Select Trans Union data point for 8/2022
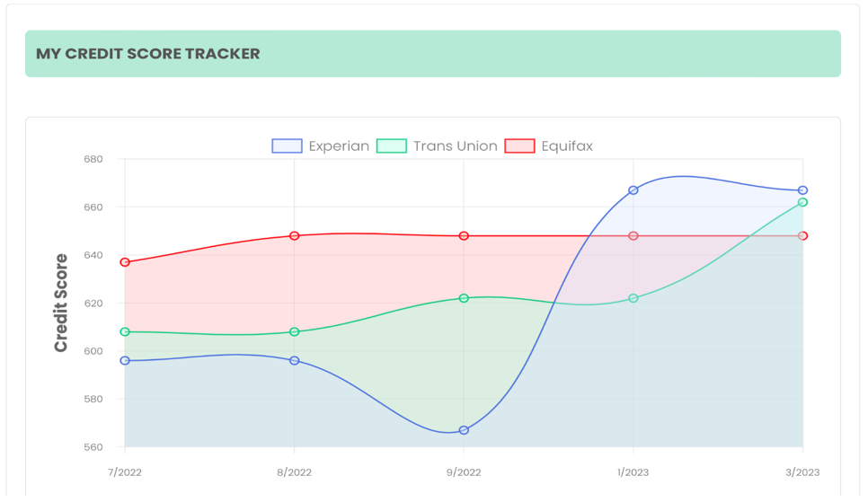 point(294,332)
